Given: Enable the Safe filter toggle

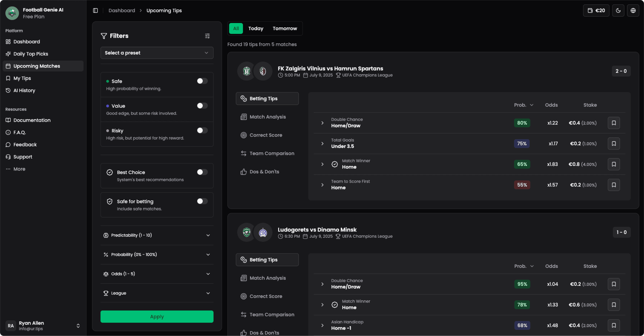Looking at the screenshot, I should click(x=202, y=81).
